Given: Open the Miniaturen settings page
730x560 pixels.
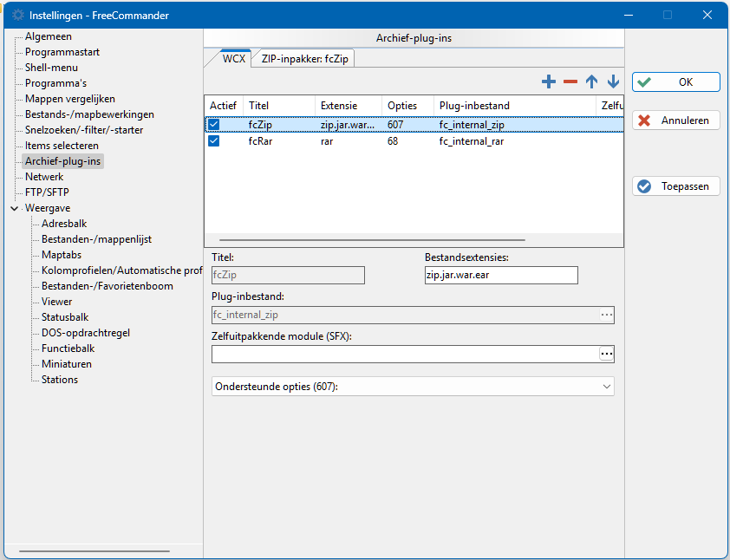Looking at the screenshot, I should pos(67,364).
